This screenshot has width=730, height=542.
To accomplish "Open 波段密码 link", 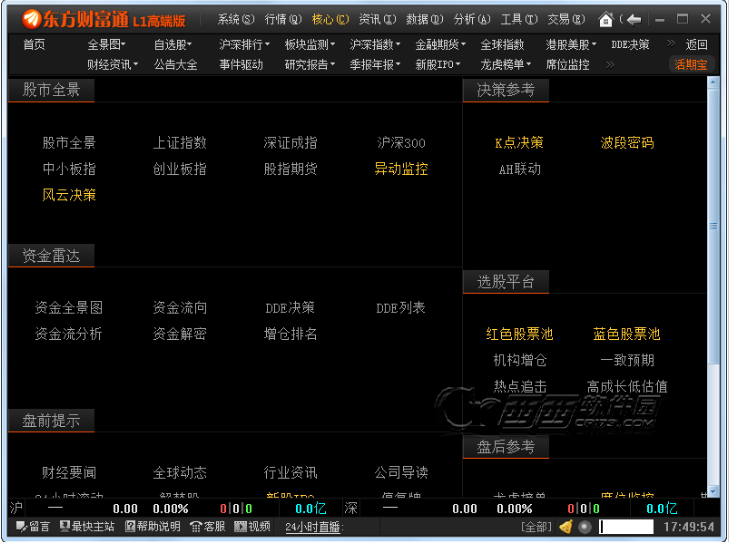I will pyautogui.click(x=627, y=143).
